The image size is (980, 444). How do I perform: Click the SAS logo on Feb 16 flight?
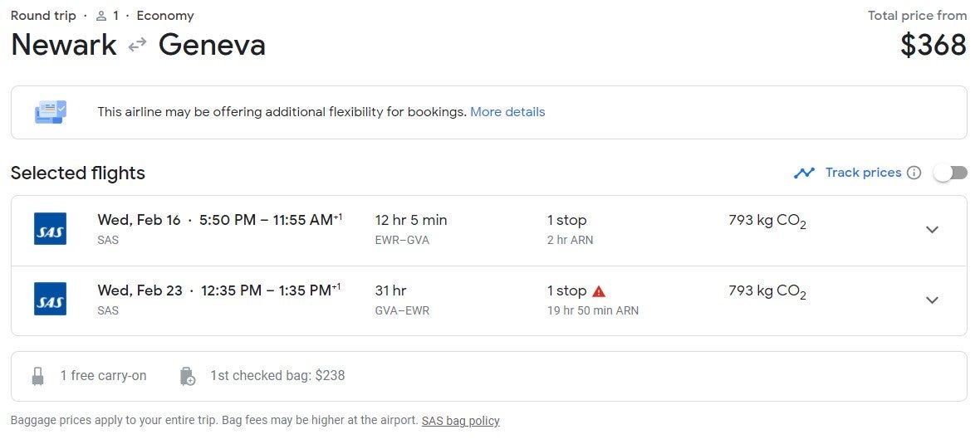pyautogui.click(x=50, y=228)
